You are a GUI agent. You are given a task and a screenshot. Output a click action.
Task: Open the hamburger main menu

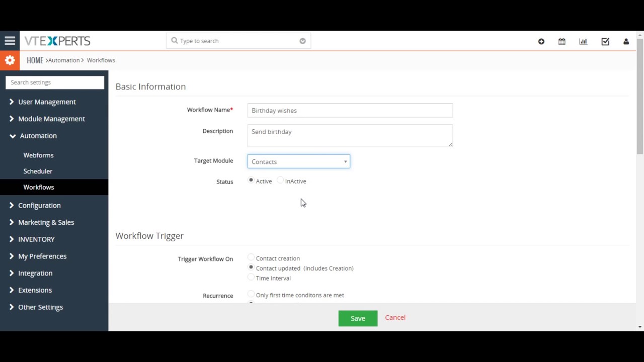(10, 41)
